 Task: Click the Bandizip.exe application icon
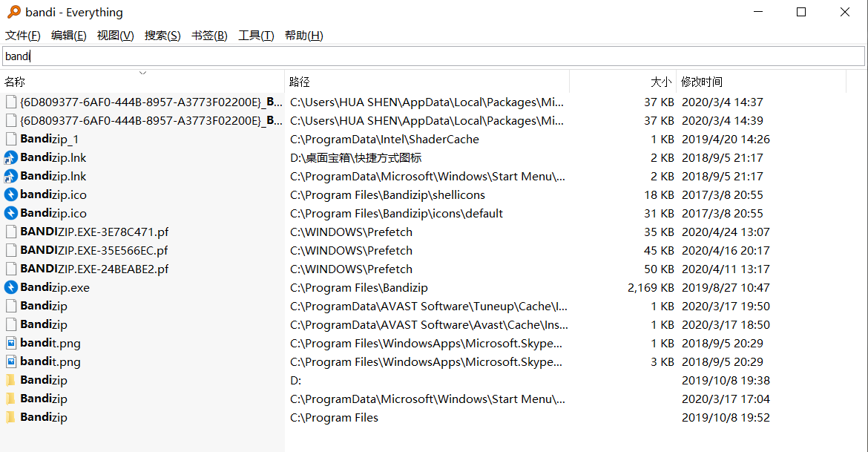11,287
